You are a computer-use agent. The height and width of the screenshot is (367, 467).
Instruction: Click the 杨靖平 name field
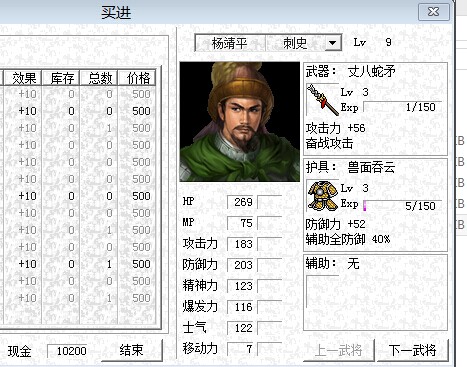230,43
